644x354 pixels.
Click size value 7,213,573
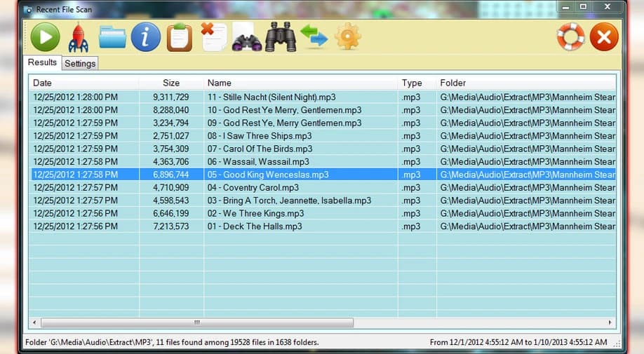171,226
